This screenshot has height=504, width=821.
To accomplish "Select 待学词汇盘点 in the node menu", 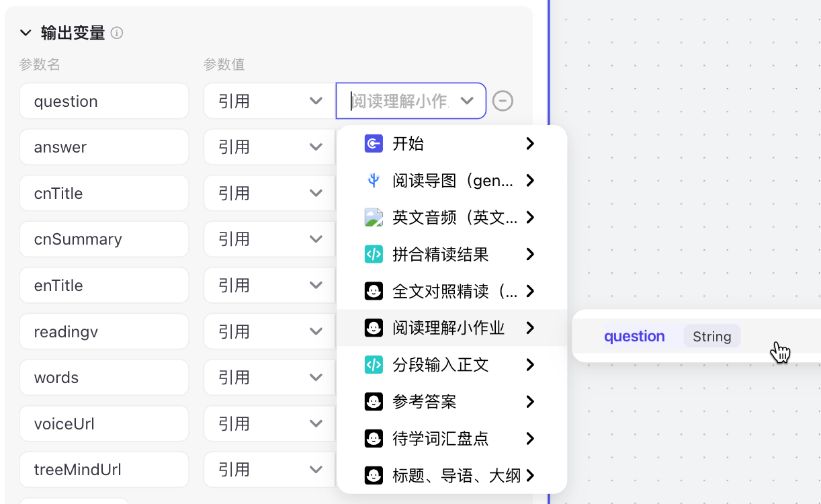I will [451, 439].
